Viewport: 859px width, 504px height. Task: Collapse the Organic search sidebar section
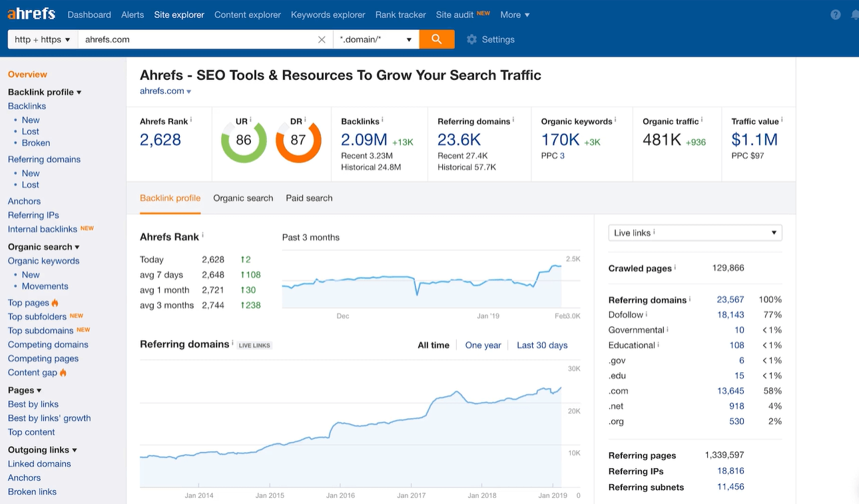point(44,246)
